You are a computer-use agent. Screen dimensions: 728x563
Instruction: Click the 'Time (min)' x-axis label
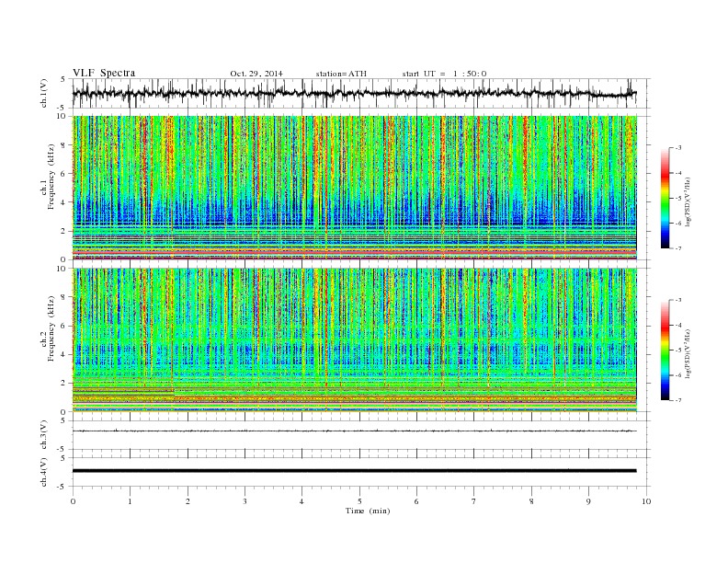368,511
